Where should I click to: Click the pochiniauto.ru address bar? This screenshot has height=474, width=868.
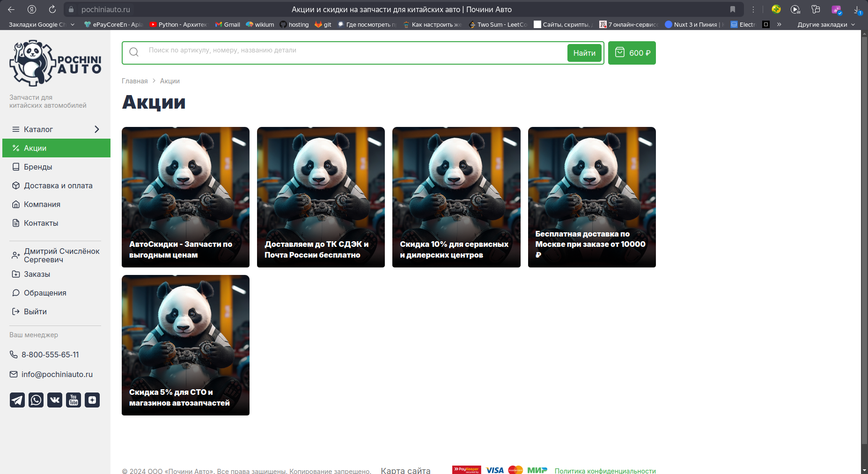(106, 9)
